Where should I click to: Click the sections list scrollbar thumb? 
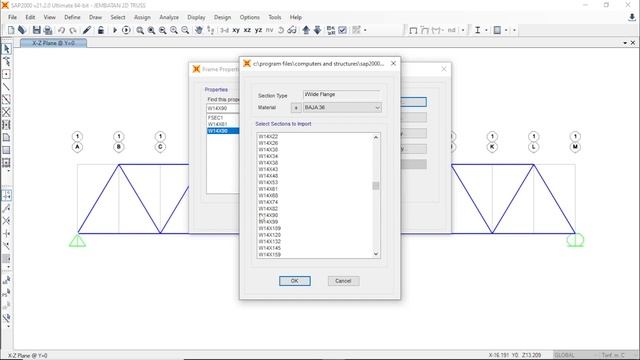click(x=376, y=186)
